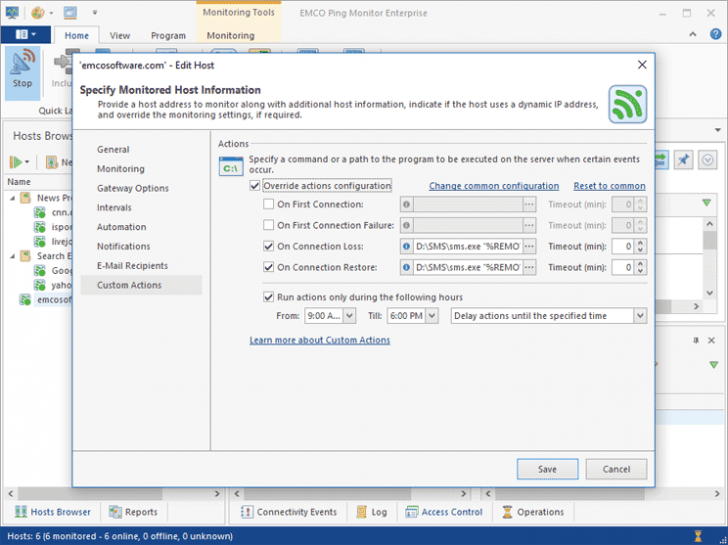
Task: Increase On Connection Loss timeout spinner
Action: (640, 243)
